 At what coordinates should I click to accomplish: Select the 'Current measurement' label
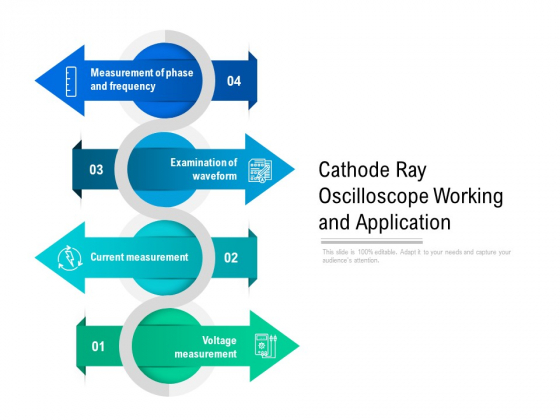pyautogui.click(x=139, y=257)
